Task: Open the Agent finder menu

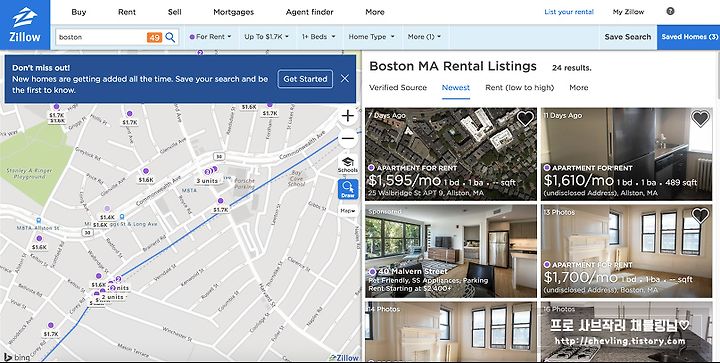Action: [309, 12]
